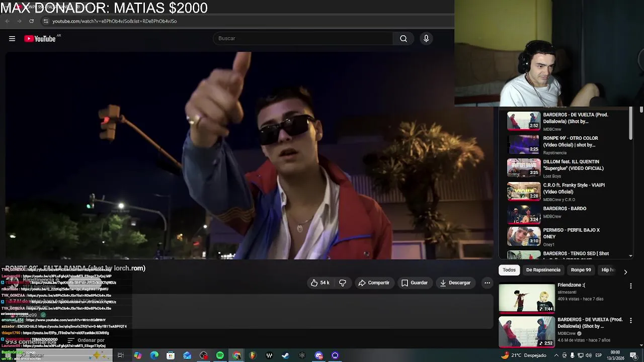
Task: Start voice search with microphone icon
Action: (x=426, y=39)
